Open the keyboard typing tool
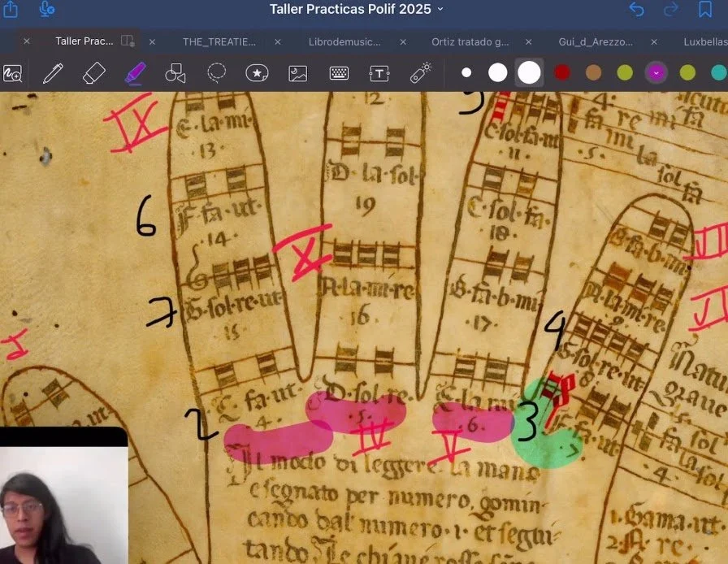Image resolution: width=728 pixels, height=564 pixels. click(339, 73)
